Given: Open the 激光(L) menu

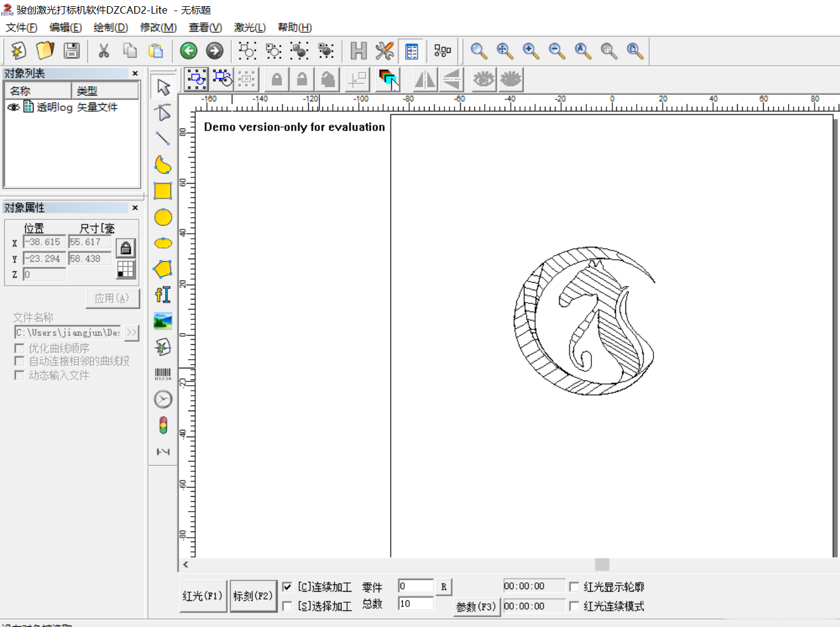Looking at the screenshot, I should click(250, 27).
